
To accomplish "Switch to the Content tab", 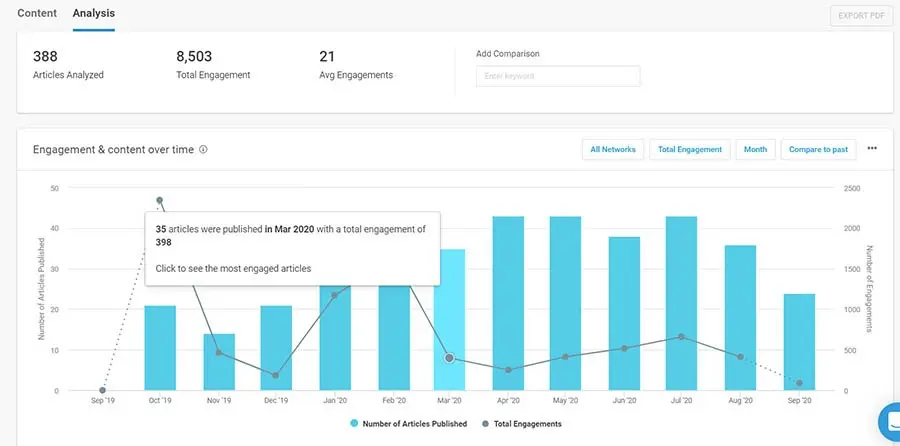I will click(37, 14).
